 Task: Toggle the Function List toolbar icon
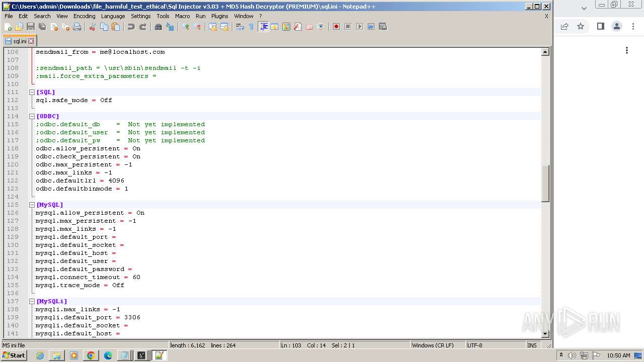tap(298, 27)
